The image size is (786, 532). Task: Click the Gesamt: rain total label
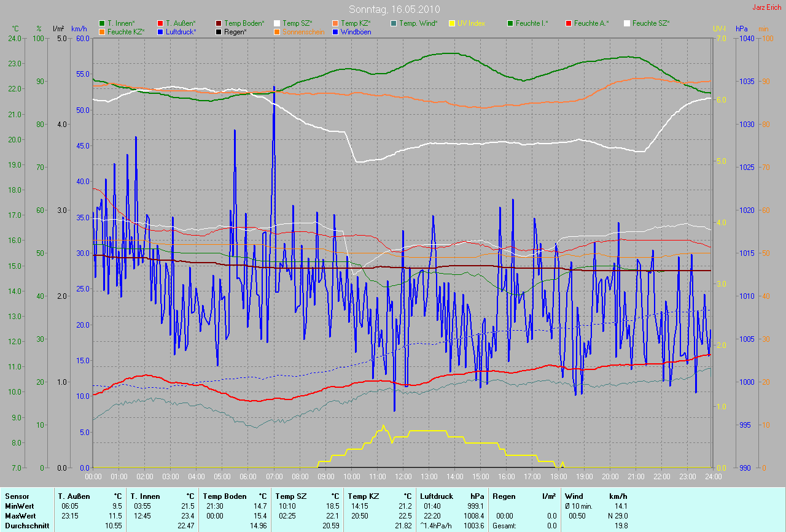pos(505,526)
